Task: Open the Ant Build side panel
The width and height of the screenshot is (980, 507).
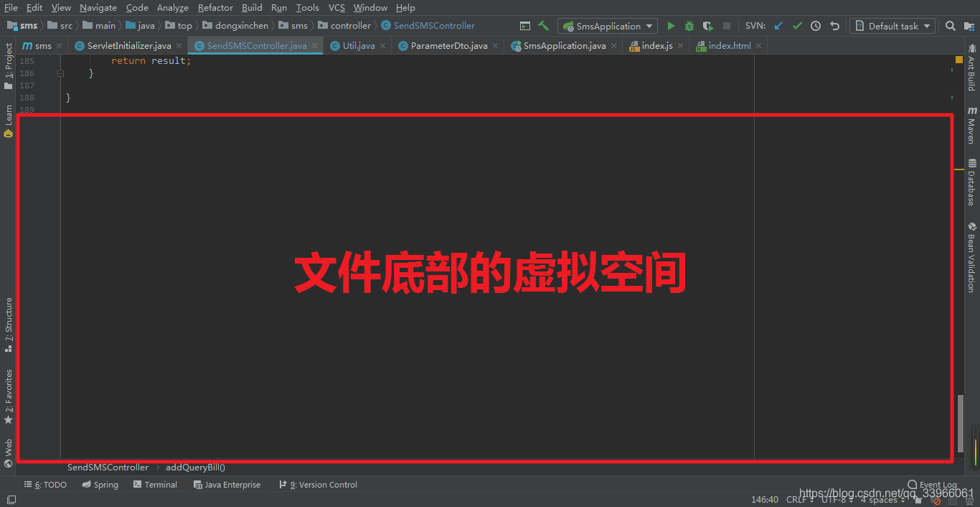Action: pos(971,68)
